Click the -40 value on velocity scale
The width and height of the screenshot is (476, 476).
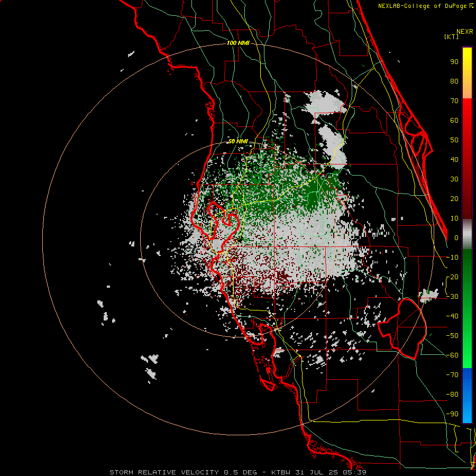(x=452, y=316)
